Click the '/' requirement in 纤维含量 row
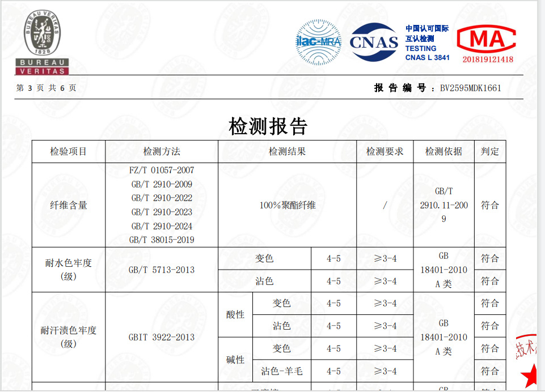This screenshot has width=545, height=392. (385, 205)
